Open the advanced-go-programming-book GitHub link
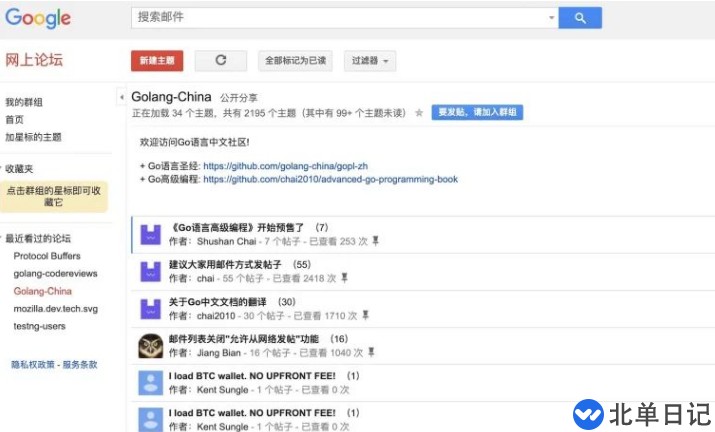Screen dimensions: 715x432 [x=331, y=179]
